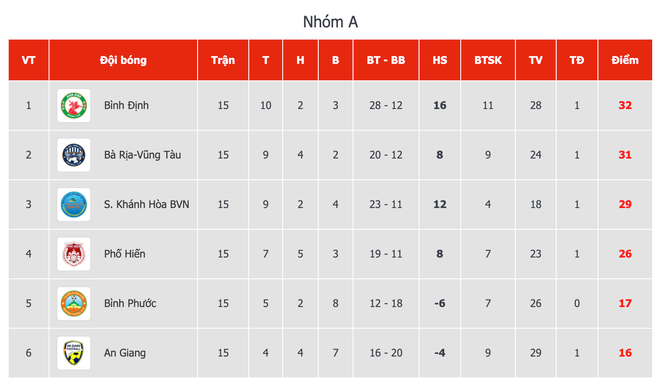Click the BT - BB column header
The width and height of the screenshot is (660, 390).
click(x=386, y=60)
